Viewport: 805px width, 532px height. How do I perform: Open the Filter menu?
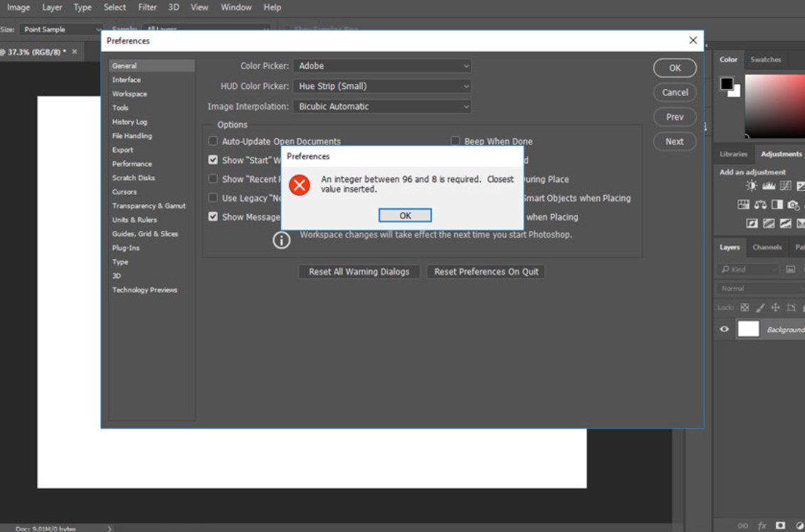pos(147,7)
